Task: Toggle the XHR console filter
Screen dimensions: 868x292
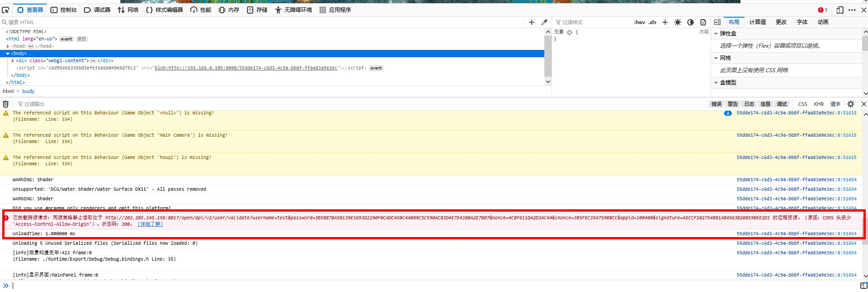Action: pos(819,104)
